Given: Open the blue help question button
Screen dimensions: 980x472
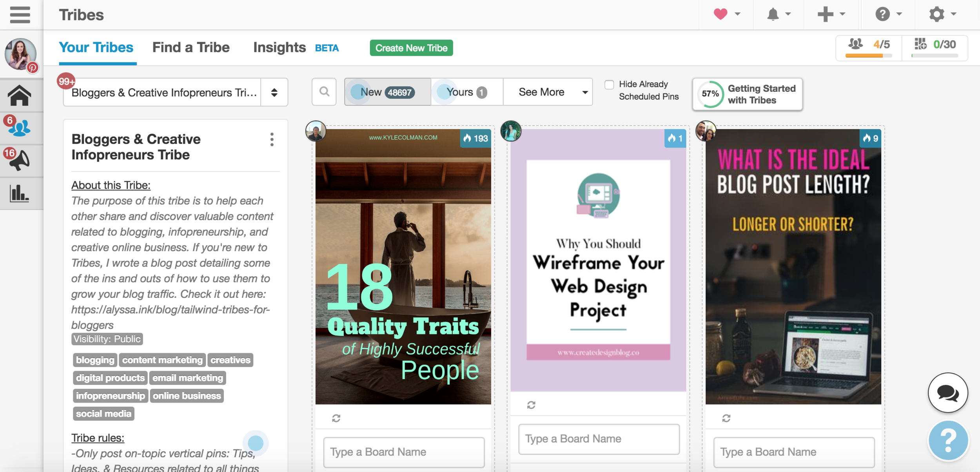Looking at the screenshot, I should coord(948,440).
